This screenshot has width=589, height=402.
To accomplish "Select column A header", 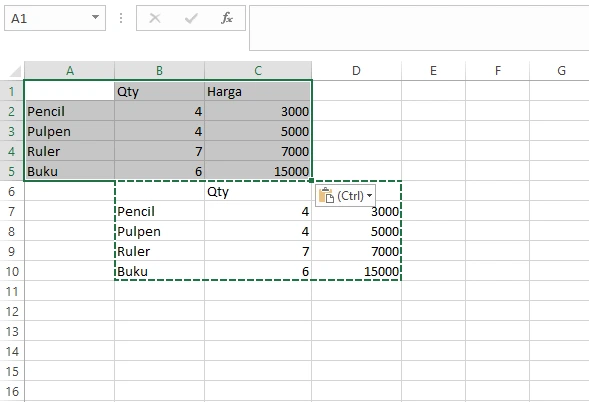I will [x=69, y=71].
